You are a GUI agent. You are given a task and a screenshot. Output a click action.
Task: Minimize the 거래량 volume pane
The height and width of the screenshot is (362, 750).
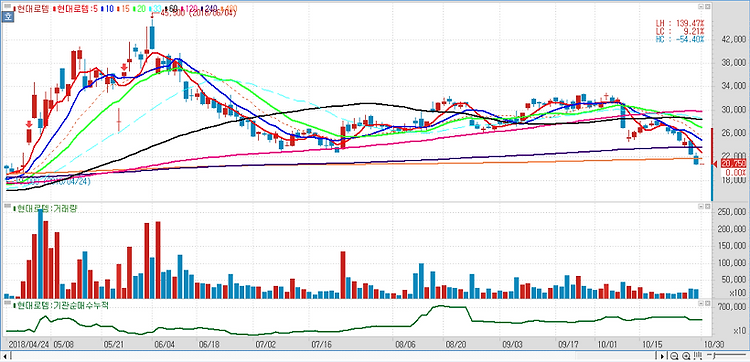coord(701,207)
